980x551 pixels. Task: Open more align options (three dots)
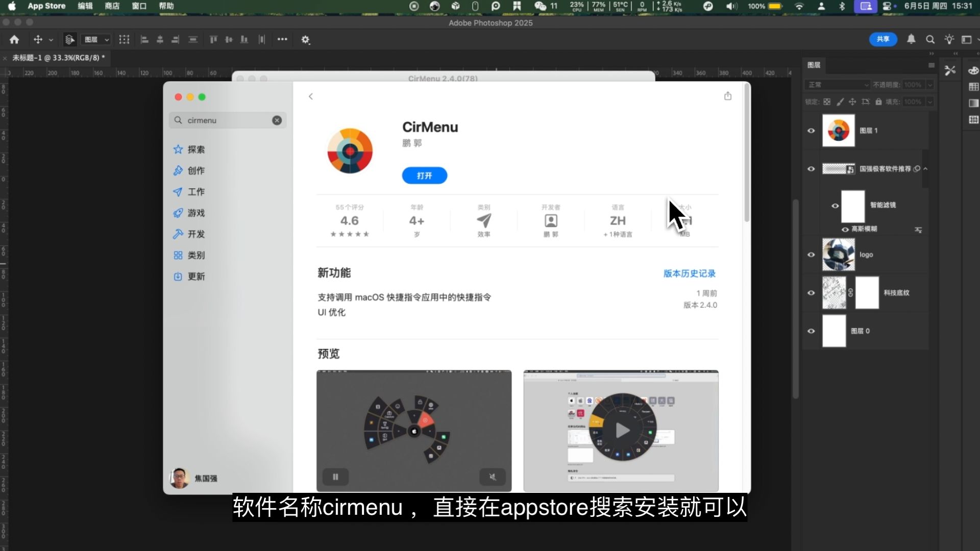282,39
